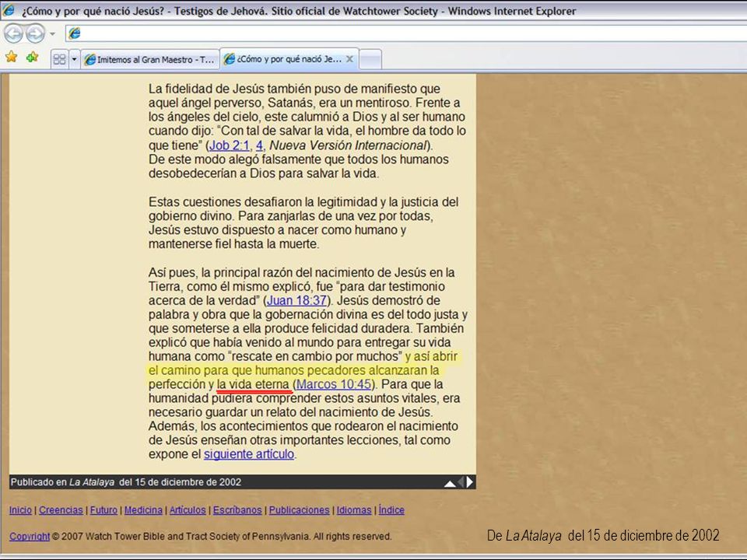This screenshot has width=747, height=560.
Task: Click the page icon in the address bar
Action: [75, 33]
